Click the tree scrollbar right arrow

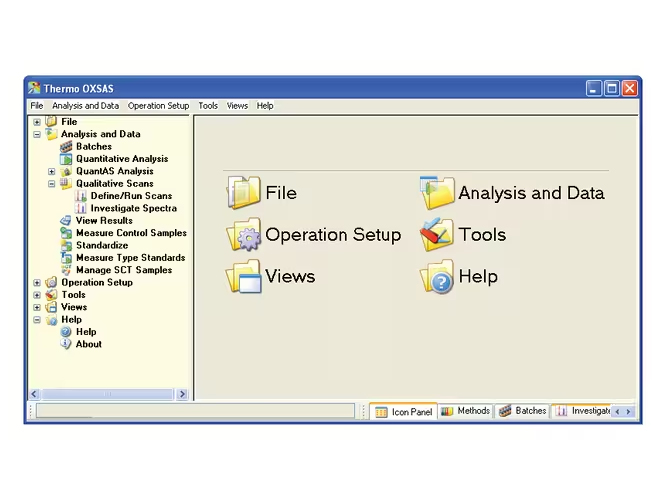[182, 394]
